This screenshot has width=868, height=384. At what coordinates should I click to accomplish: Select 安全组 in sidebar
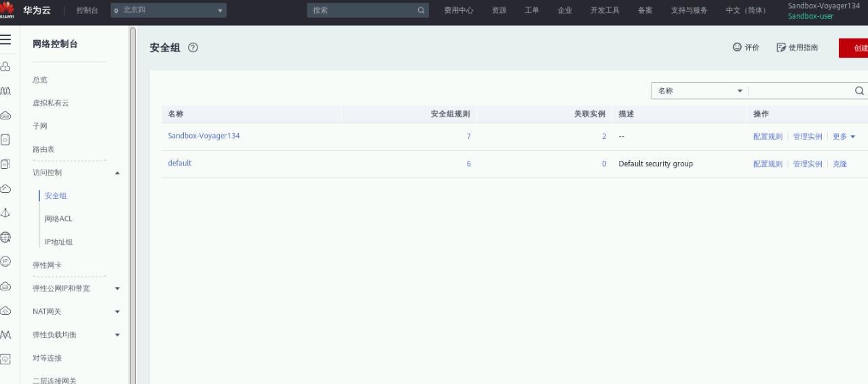(x=56, y=196)
